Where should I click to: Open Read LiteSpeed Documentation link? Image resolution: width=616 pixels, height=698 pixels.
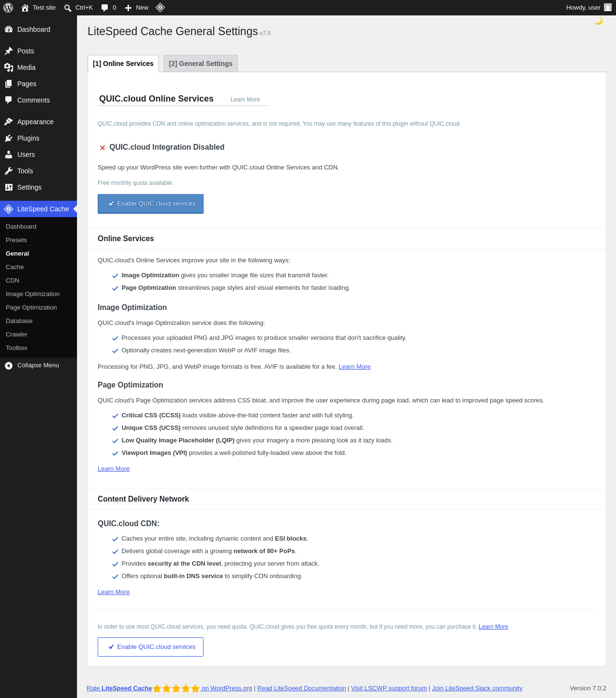tap(302, 688)
